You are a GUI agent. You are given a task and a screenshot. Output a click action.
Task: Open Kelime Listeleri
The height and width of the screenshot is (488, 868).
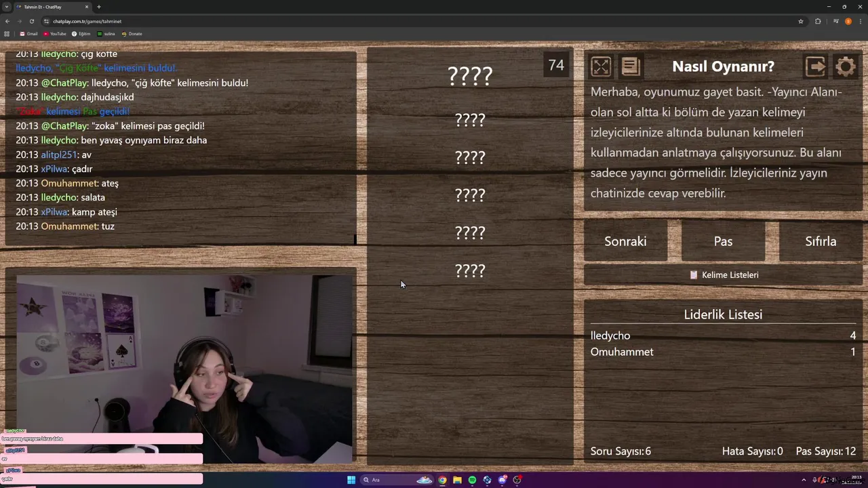(x=723, y=275)
